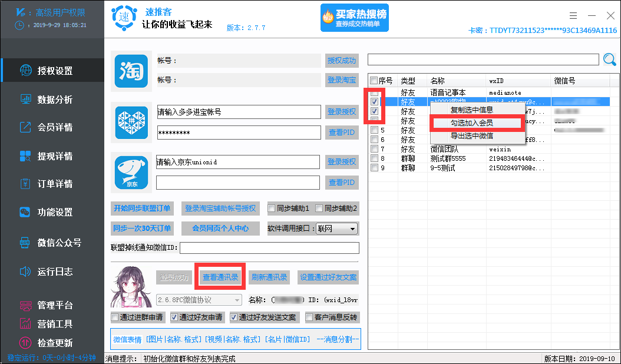
Task: Click the 京东unionid input field
Action: point(237,162)
